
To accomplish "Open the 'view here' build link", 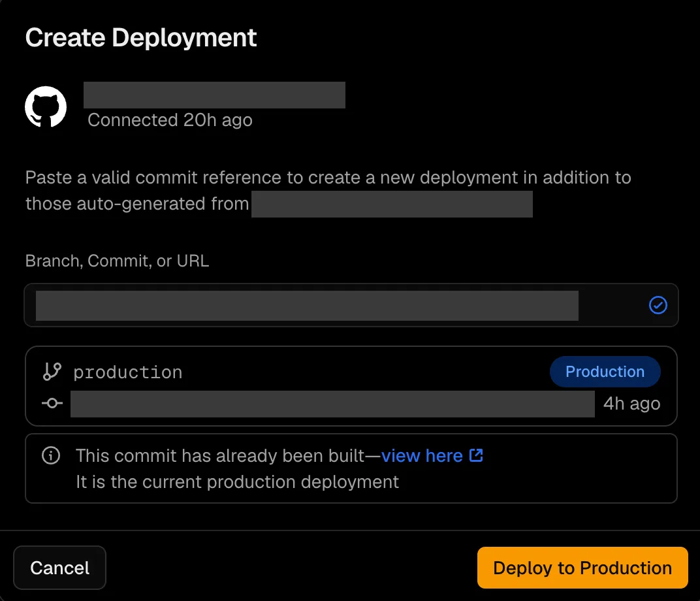I will (421, 456).
